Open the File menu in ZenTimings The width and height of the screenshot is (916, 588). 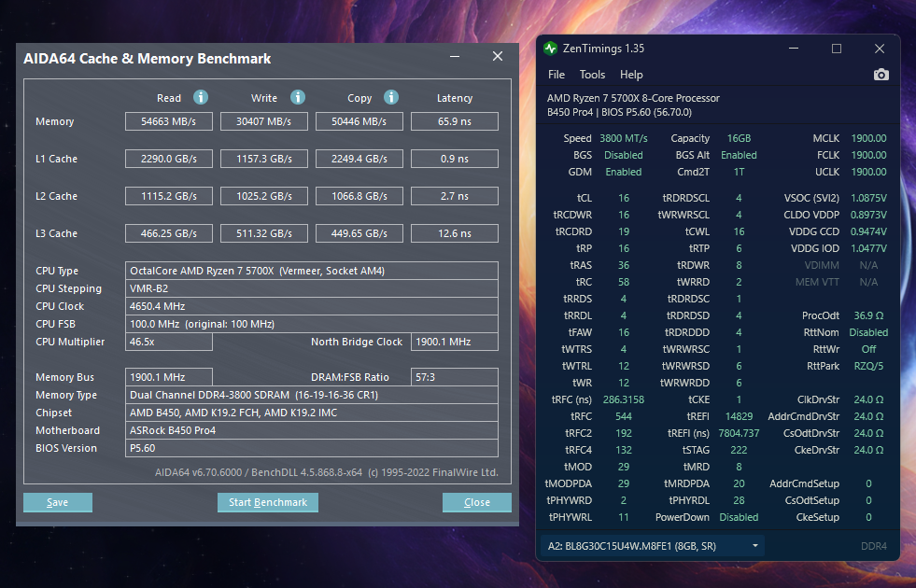coord(557,75)
